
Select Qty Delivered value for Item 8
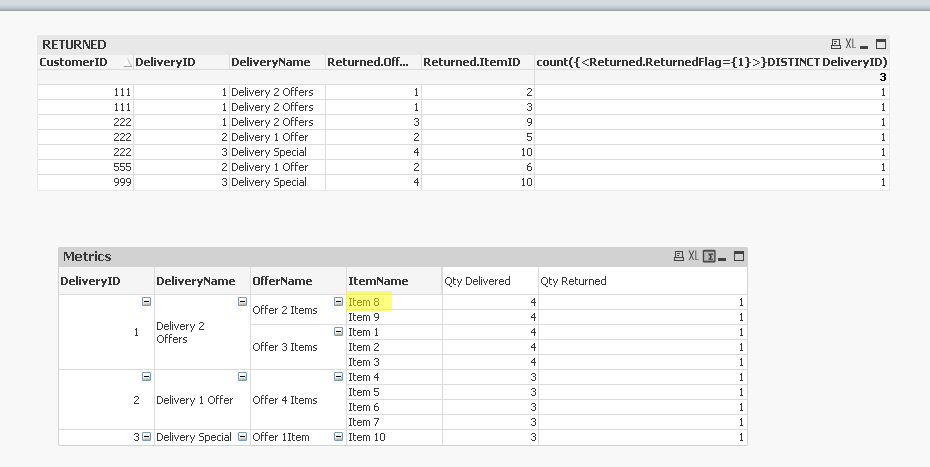[491, 302]
